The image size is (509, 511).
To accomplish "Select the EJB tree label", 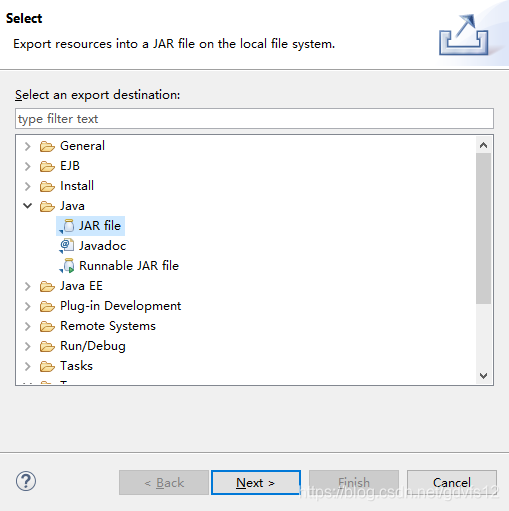I will point(70,166).
